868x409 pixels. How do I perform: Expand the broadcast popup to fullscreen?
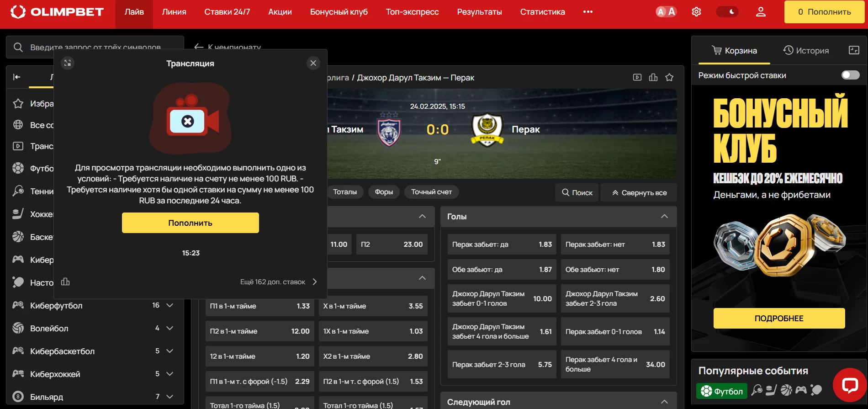point(68,63)
